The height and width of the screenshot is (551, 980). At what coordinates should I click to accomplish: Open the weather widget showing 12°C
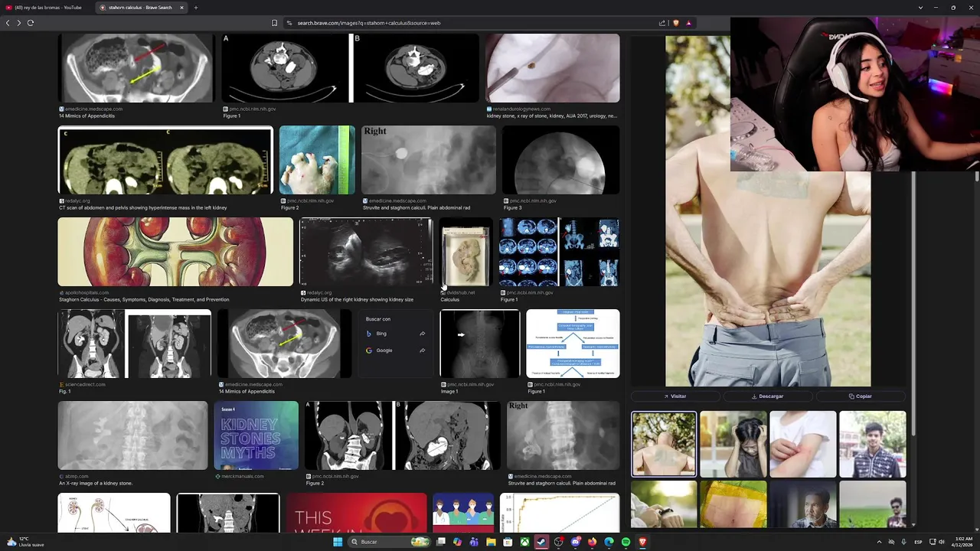[x=26, y=542]
